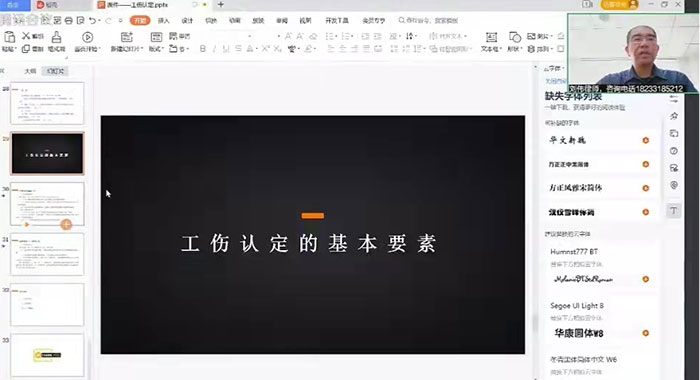Image resolution: width=700 pixels, height=380 pixels.
Task: Toggle italic formatting
Action: 214,49
